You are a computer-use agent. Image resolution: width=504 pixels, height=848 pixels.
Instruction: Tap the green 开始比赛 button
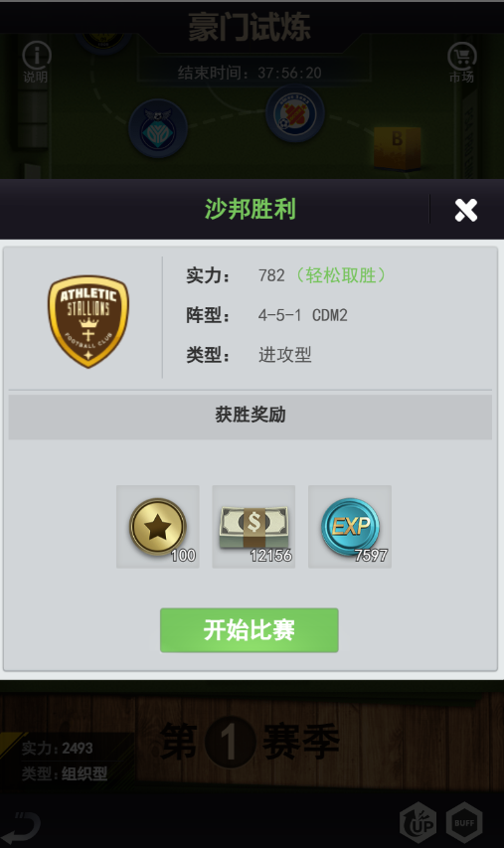pos(250,630)
